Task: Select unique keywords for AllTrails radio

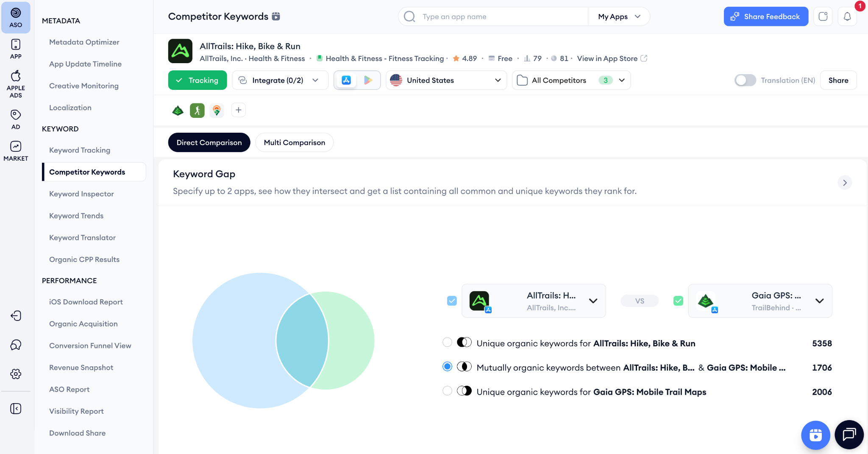Action: pyautogui.click(x=447, y=342)
